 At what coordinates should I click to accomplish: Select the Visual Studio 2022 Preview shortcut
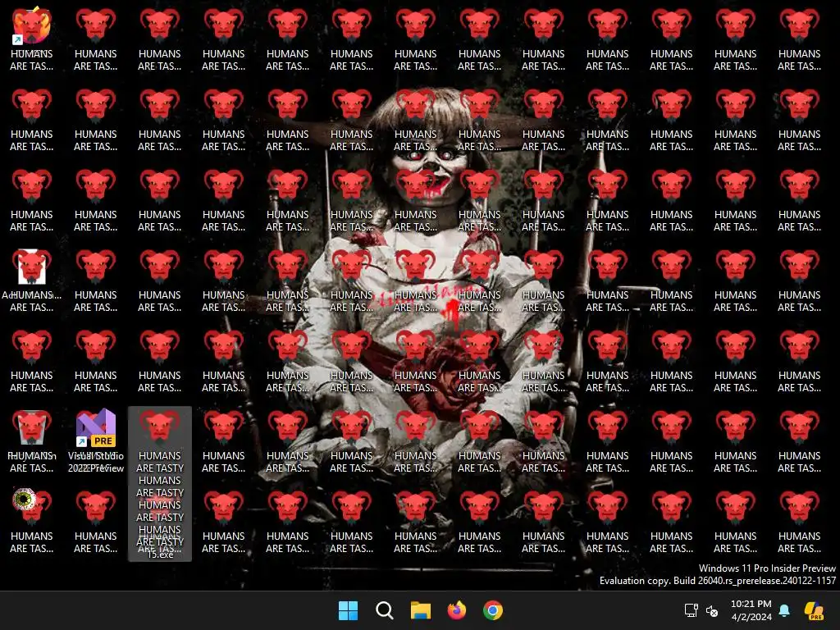96,441
